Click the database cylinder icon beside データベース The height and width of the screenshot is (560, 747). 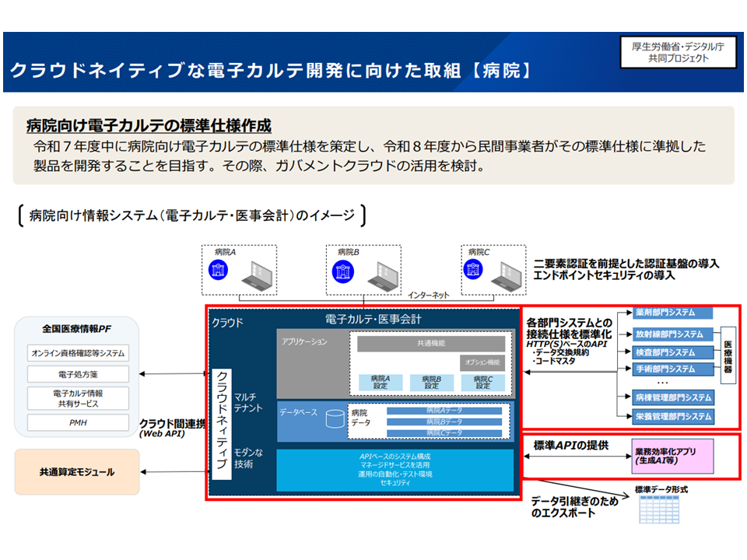coord(335,418)
